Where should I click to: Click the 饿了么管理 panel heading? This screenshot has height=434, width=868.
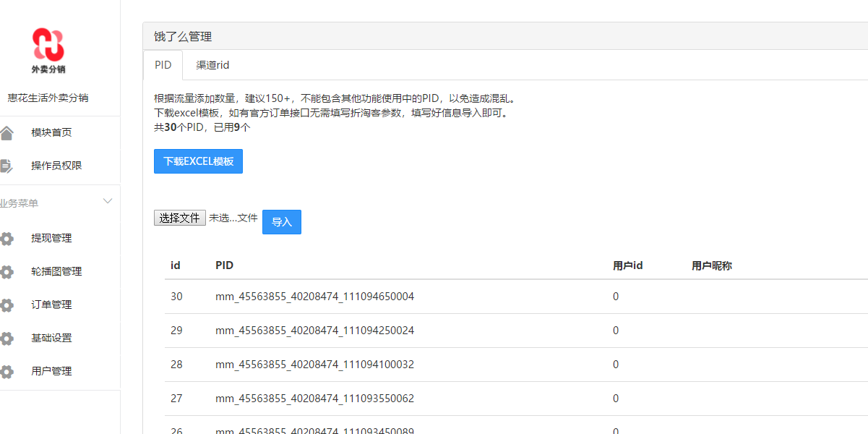click(x=183, y=36)
